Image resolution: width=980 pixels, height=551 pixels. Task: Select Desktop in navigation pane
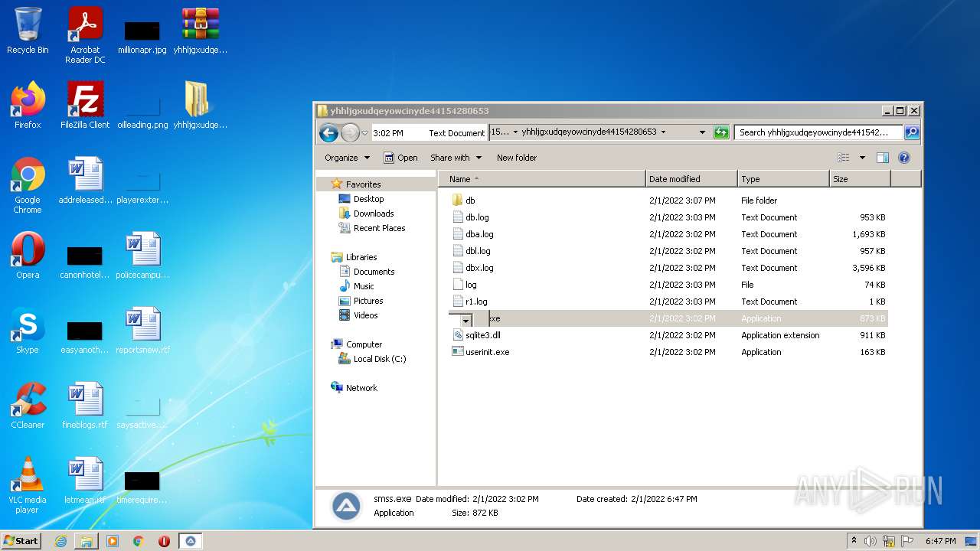368,199
